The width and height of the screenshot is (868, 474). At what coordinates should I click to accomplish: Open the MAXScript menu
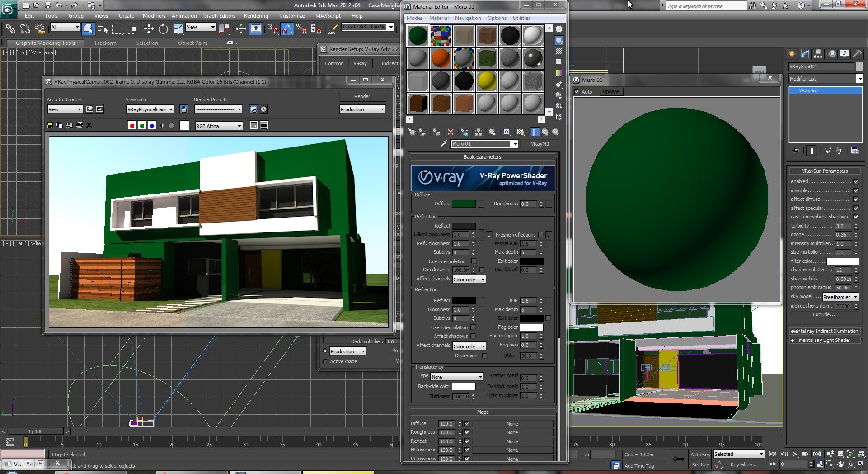point(328,16)
